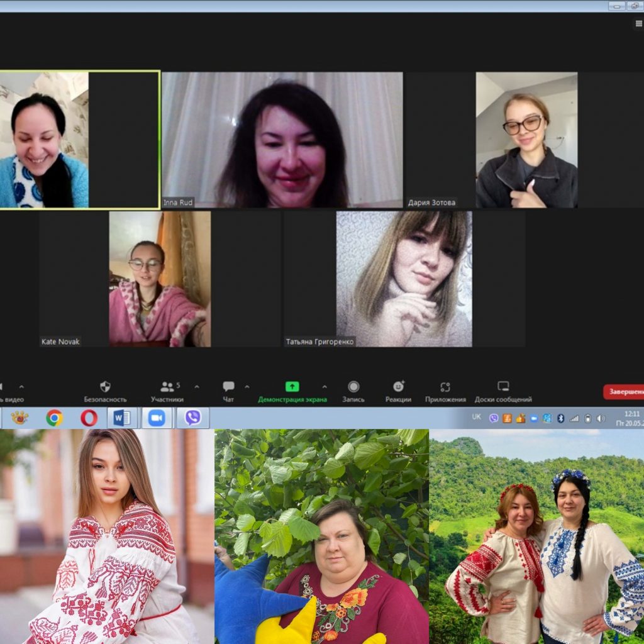Screen dimensions: 644x644
Task: Click the UK keyboard language indicator
Action: [477, 418]
